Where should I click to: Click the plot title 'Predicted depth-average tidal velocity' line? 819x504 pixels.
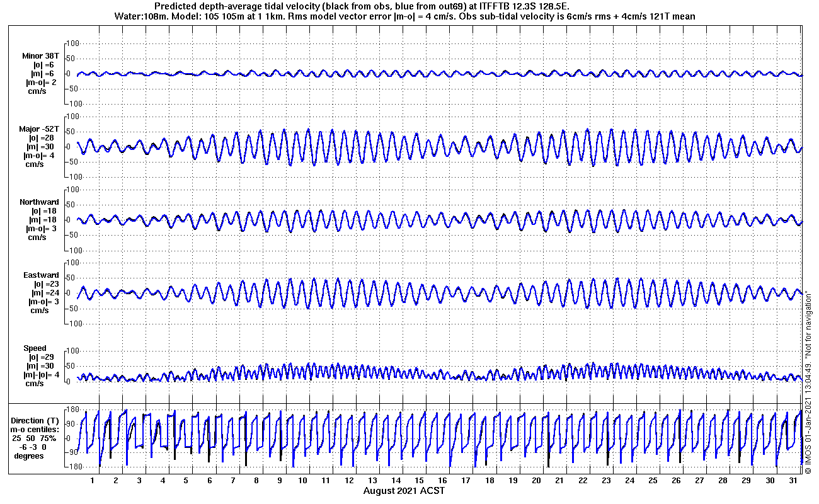coord(362,6)
